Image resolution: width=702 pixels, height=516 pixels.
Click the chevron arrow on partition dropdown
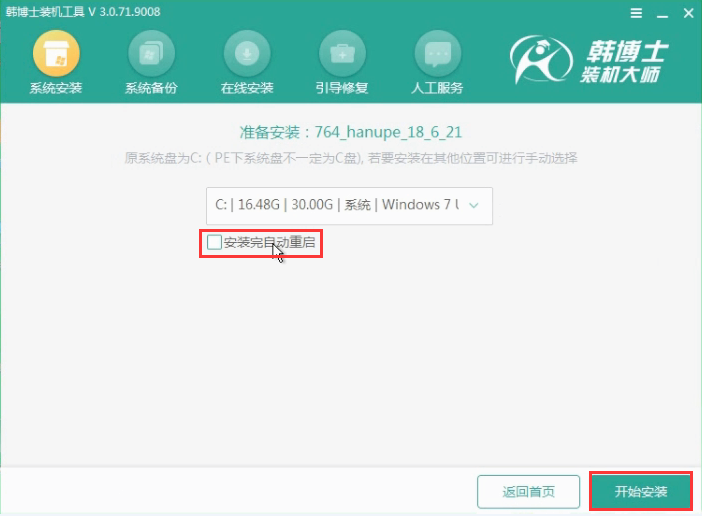474,205
